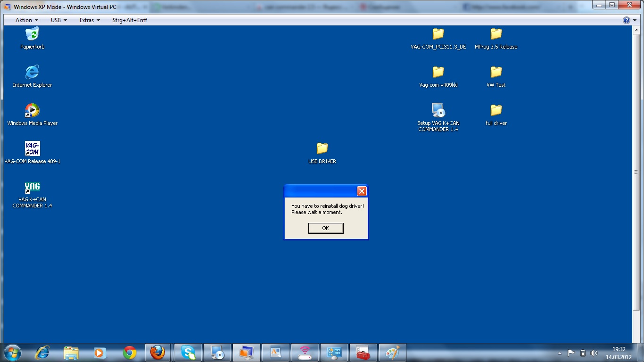
Task: Launch Internet Explorer from the taskbar
Action: click(42, 353)
